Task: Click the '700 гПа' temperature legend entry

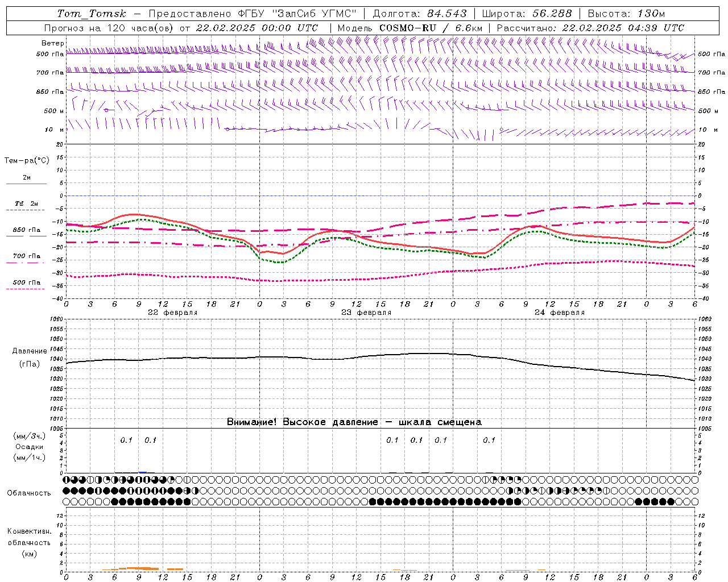Action: pyautogui.click(x=27, y=256)
